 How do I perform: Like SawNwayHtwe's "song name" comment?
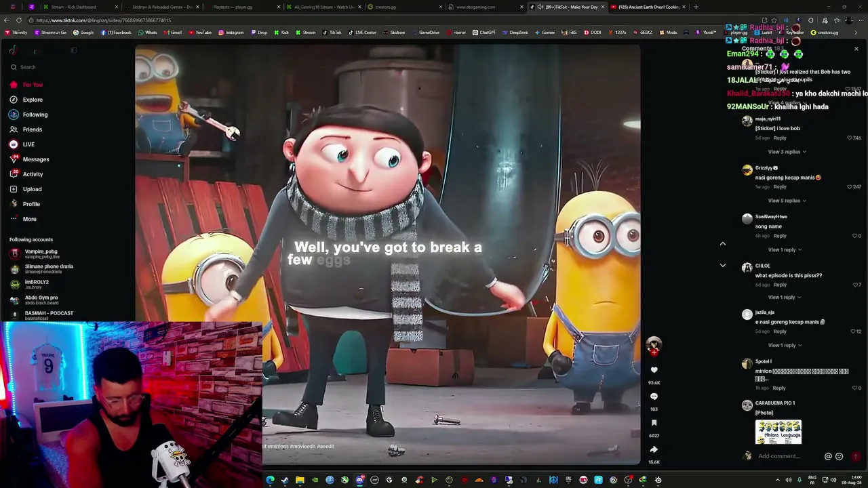854,236
